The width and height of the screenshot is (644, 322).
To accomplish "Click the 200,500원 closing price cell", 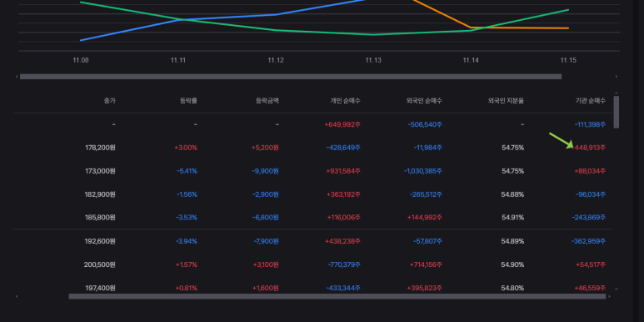I will click(x=100, y=264).
